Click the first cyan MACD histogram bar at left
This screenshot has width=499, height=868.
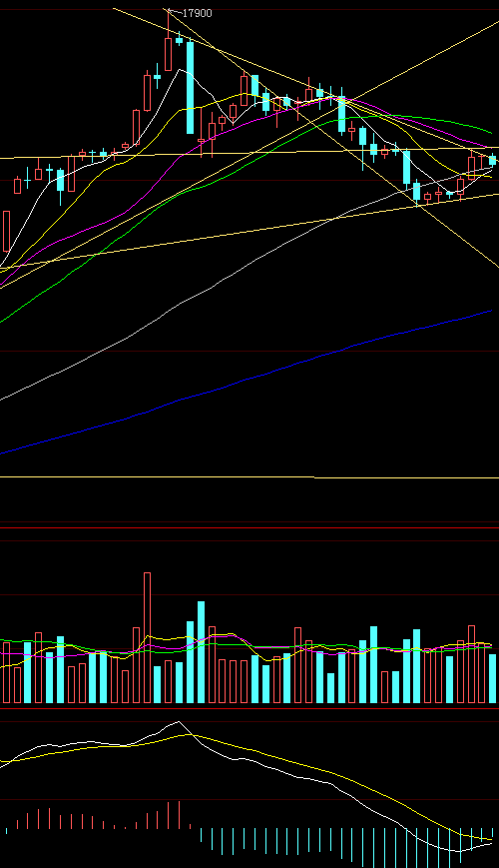coord(7,831)
